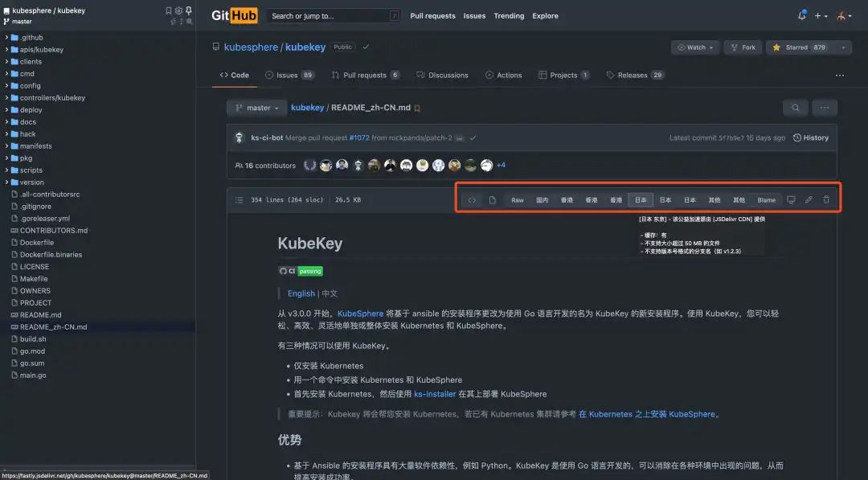
Task: Click the CI passing badge
Action: [301, 271]
